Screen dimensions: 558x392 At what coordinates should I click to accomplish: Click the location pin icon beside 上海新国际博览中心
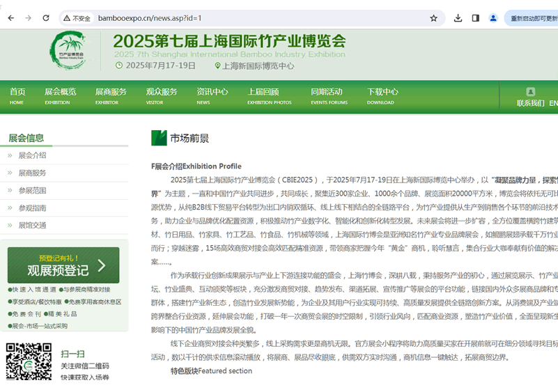[217, 66]
